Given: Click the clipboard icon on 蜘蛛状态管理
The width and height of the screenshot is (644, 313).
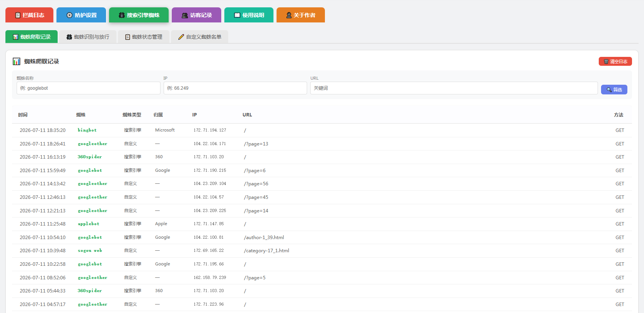Looking at the screenshot, I should pyautogui.click(x=128, y=37).
